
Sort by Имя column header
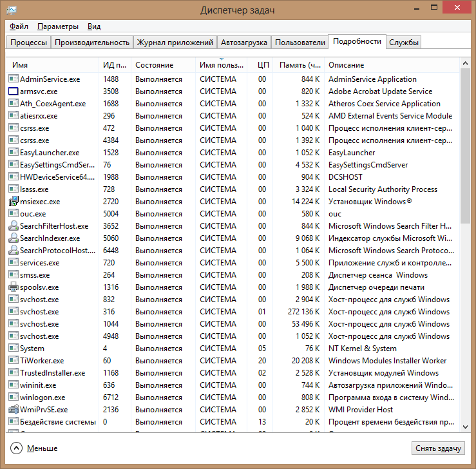[52, 65]
